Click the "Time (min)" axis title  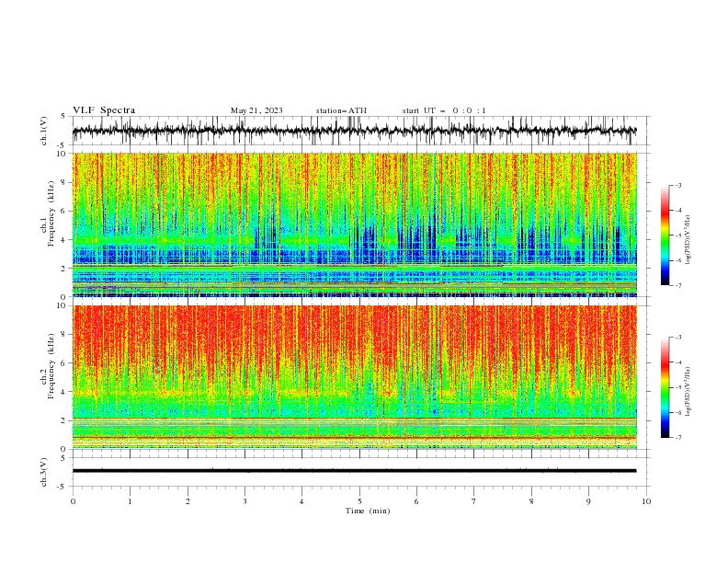pyautogui.click(x=368, y=511)
